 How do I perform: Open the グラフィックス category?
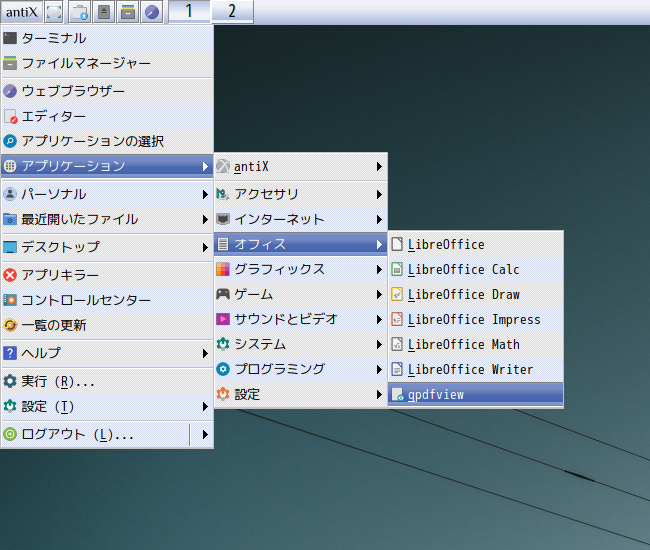click(301, 269)
